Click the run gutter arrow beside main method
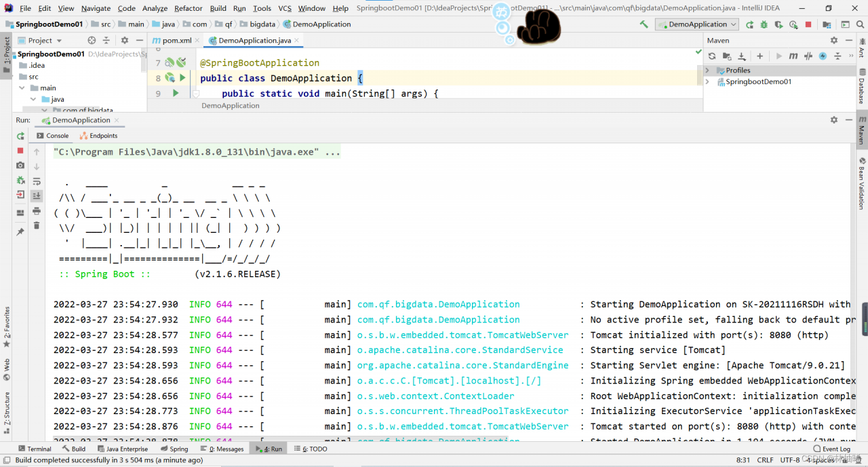This screenshot has width=868, height=467. [176, 93]
